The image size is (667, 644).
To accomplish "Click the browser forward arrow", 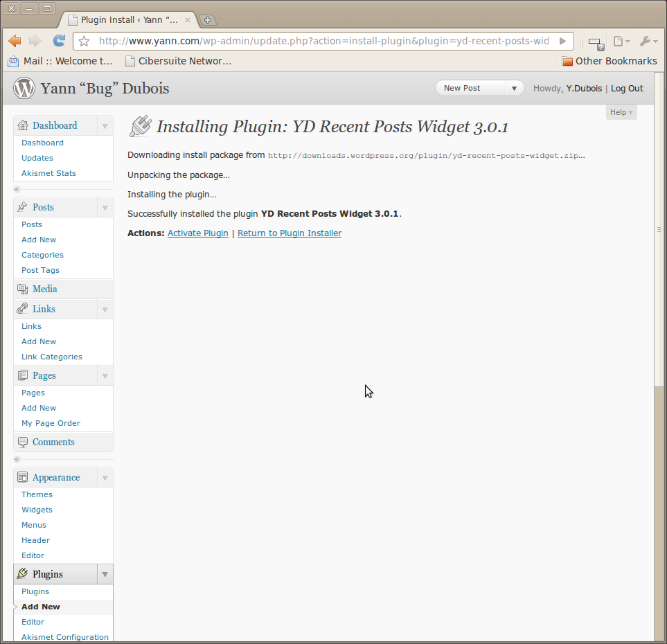I will [35, 41].
